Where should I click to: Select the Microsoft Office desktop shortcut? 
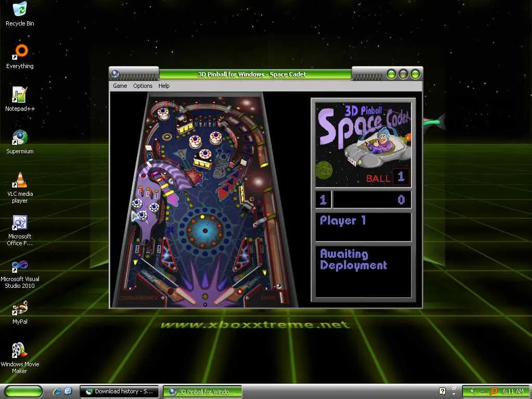coord(20,230)
